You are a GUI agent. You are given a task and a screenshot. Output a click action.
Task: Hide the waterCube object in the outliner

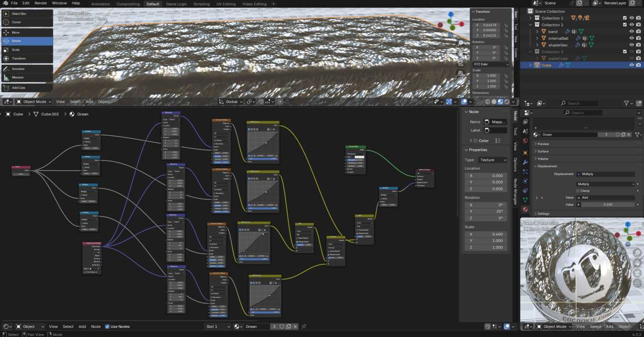tap(632, 58)
